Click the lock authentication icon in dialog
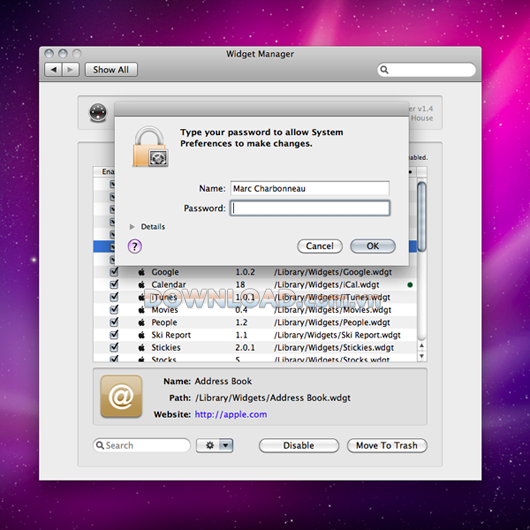 tap(150, 147)
